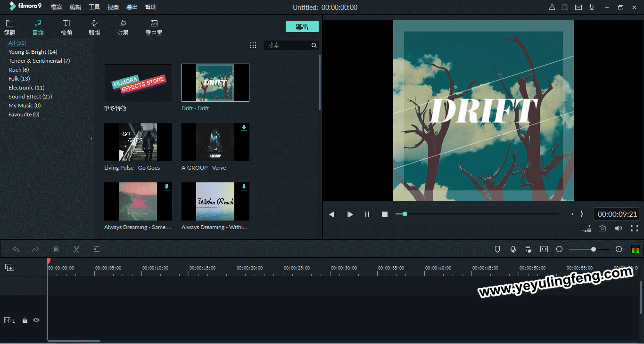Screen dimensions: 644x344
Task: Collapse the audio category sidebar arrow
Action: point(91,139)
